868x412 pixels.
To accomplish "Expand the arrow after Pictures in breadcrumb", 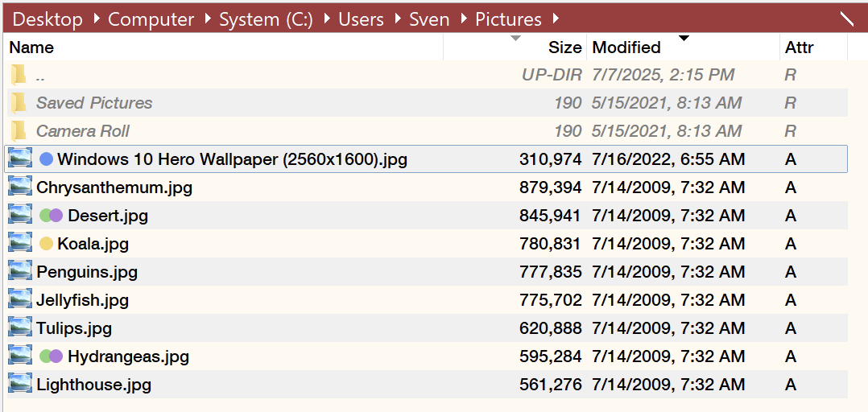I will click(x=556, y=19).
